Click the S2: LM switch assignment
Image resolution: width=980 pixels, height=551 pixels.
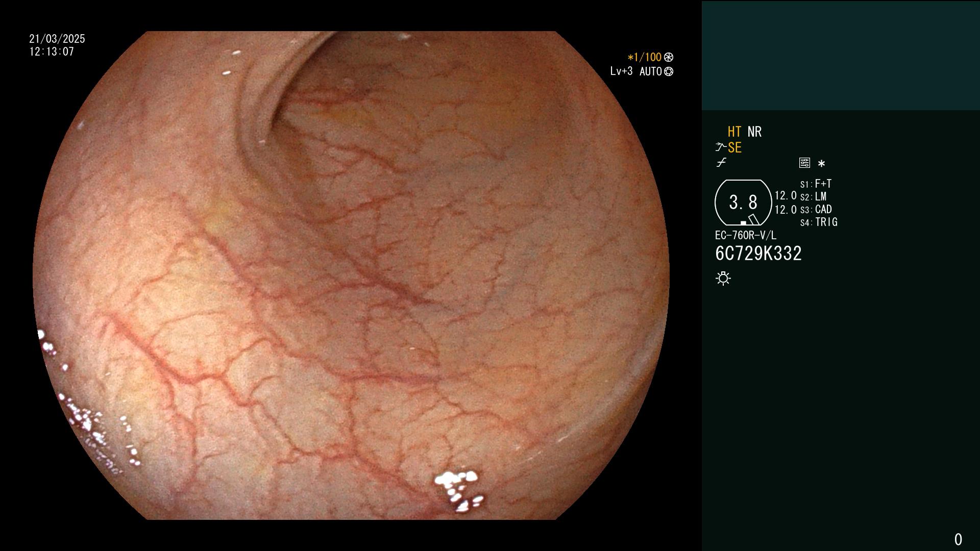(x=813, y=197)
